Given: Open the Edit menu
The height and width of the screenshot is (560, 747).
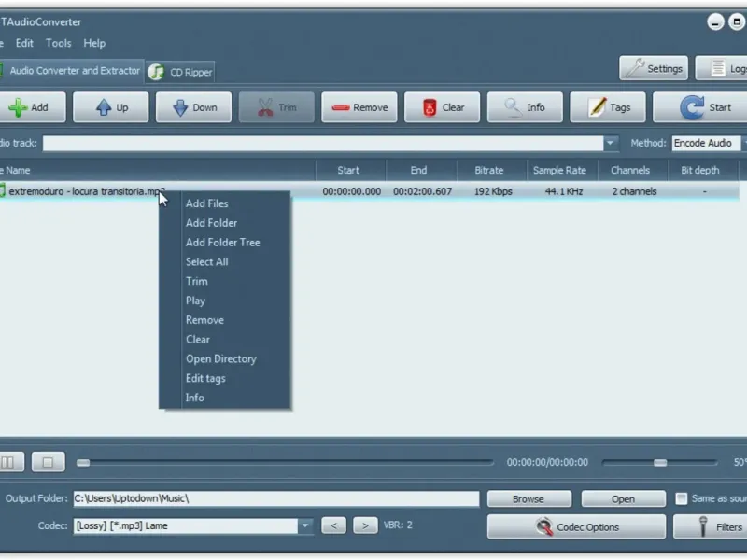Looking at the screenshot, I should 24,43.
